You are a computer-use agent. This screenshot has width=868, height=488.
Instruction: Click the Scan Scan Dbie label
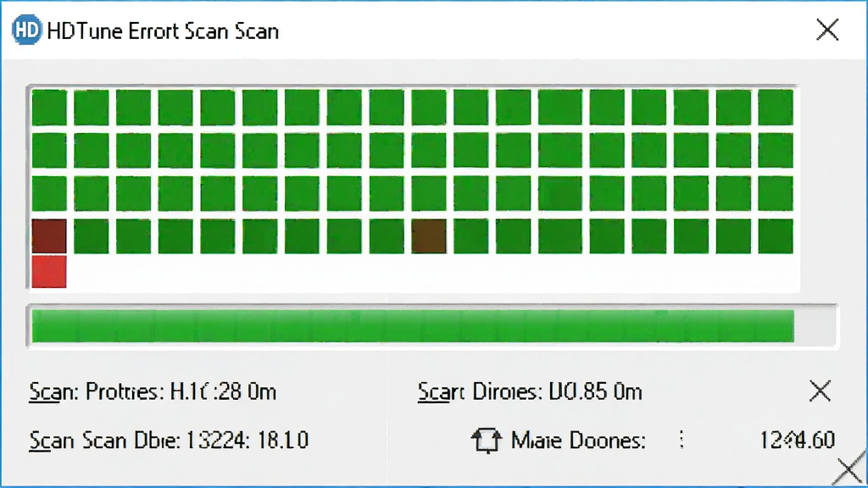[x=104, y=441]
